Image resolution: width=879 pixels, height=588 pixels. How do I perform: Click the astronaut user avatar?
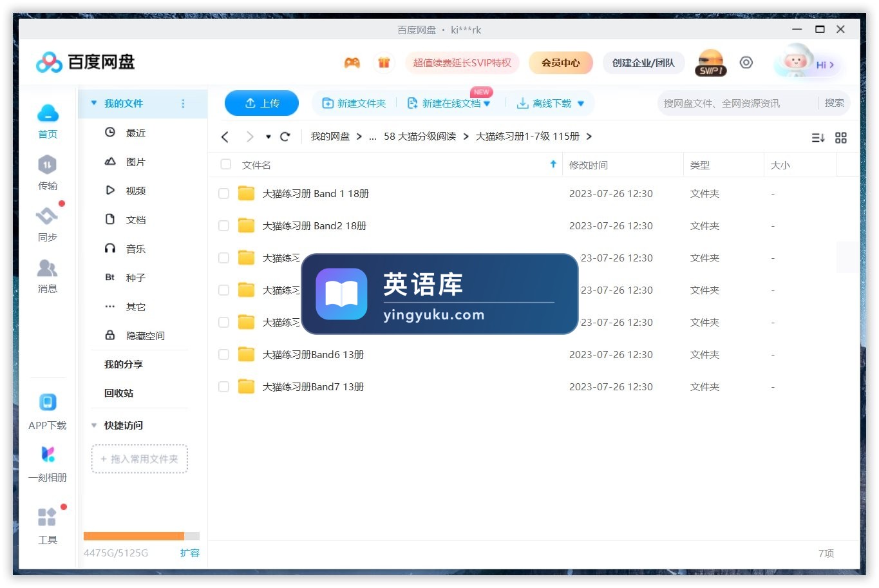[x=795, y=61]
